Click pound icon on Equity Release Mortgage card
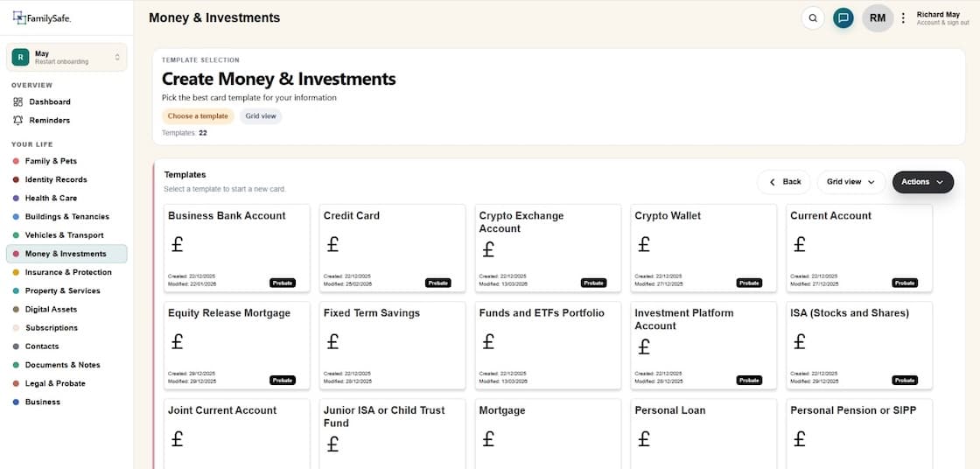The image size is (980, 469). click(177, 341)
